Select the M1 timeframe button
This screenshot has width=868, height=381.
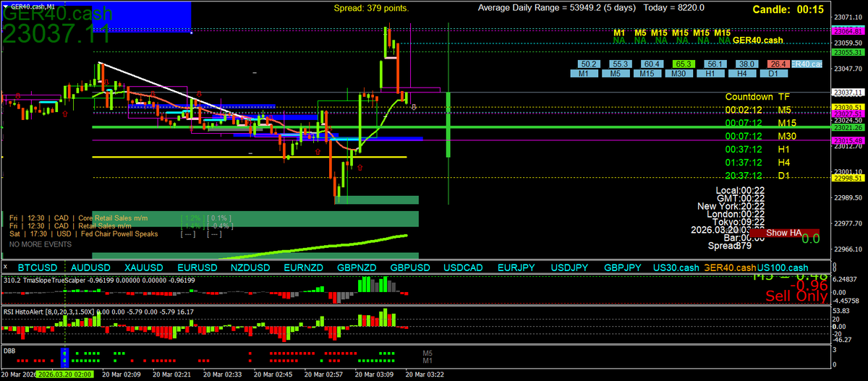coord(584,74)
